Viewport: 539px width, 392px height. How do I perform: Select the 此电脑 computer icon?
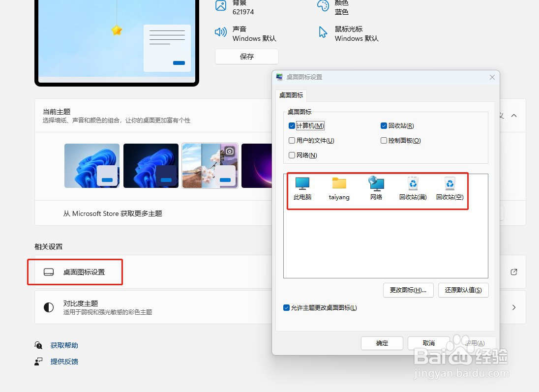[302, 188]
